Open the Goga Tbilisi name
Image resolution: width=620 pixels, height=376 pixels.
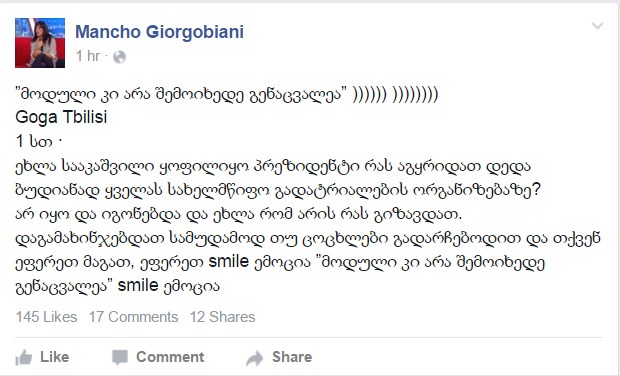point(61,117)
